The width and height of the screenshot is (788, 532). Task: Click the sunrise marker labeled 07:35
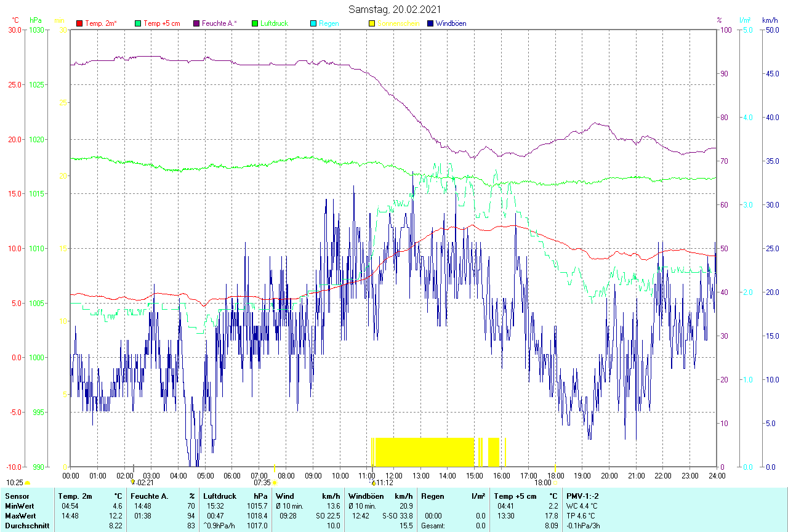(x=275, y=483)
